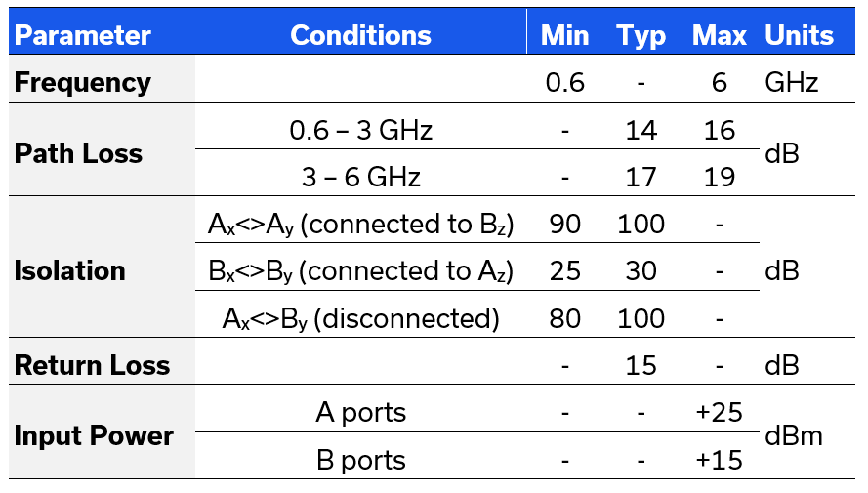Viewport: 868px width, 493px height.
Task: Select the B ports condition cell
Action: (360, 460)
